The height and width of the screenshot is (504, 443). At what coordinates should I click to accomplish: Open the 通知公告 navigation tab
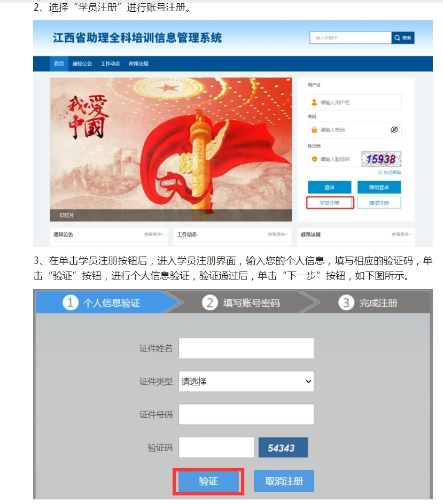tap(82, 64)
